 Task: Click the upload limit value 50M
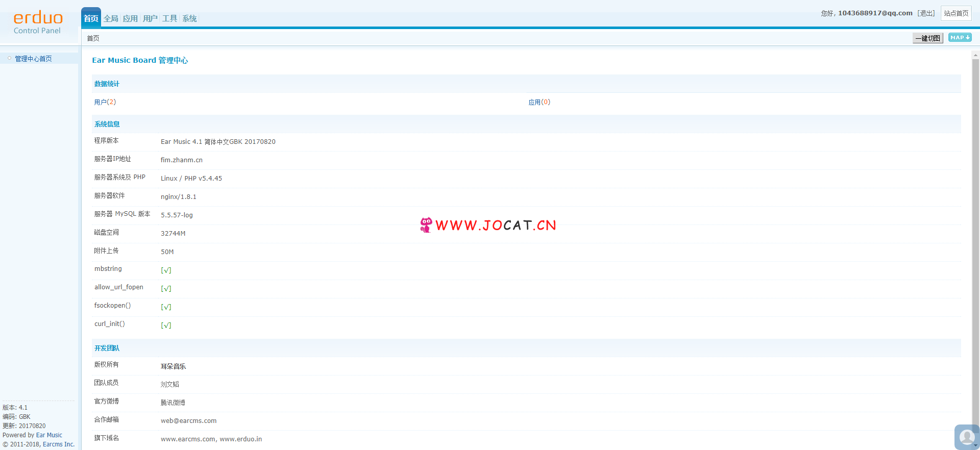pyautogui.click(x=167, y=252)
